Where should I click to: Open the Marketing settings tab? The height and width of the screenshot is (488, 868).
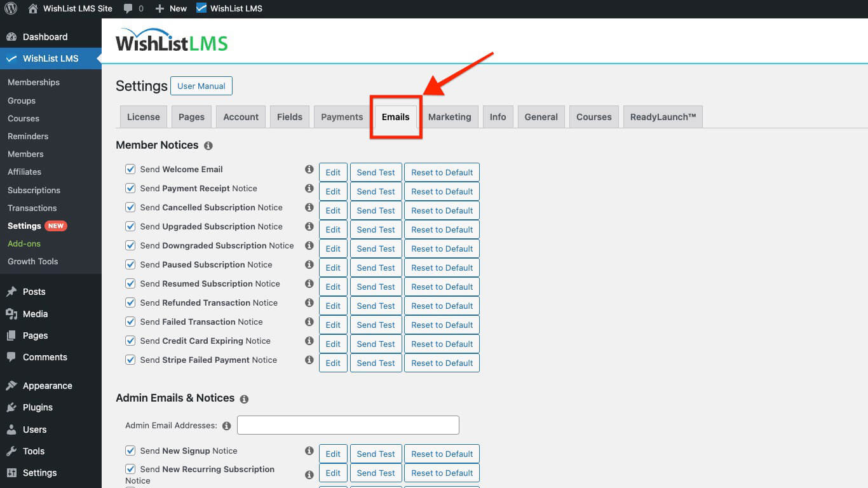pyautogui.click(x=450, y=116)
